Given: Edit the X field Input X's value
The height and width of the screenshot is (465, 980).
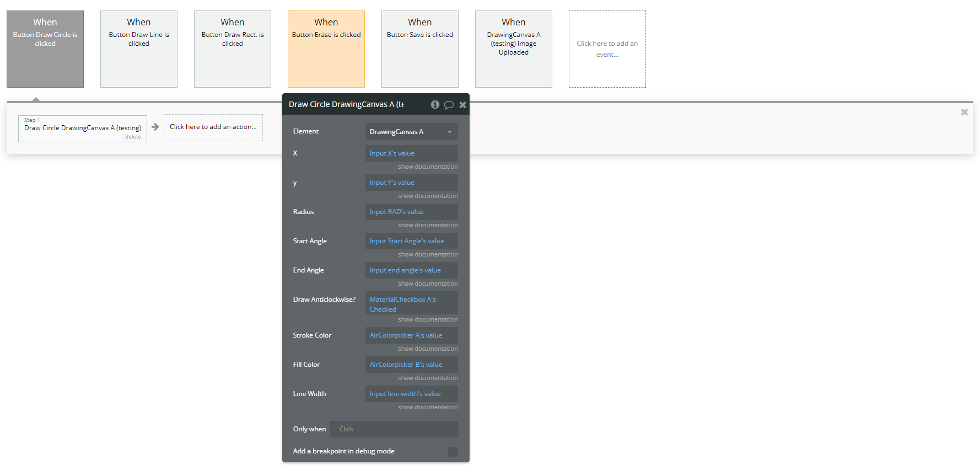Looking at the screenshot, I should pos(412,153).
